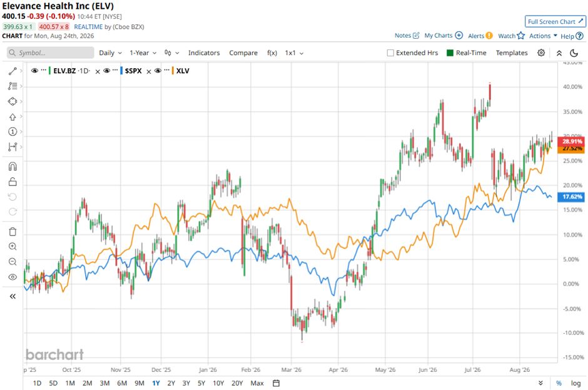The width and height of the screenshot is (588, 390).
Task: Open the 1x1 grid layout dropdown
Action: pyautogui.click(x=294, y=53)
